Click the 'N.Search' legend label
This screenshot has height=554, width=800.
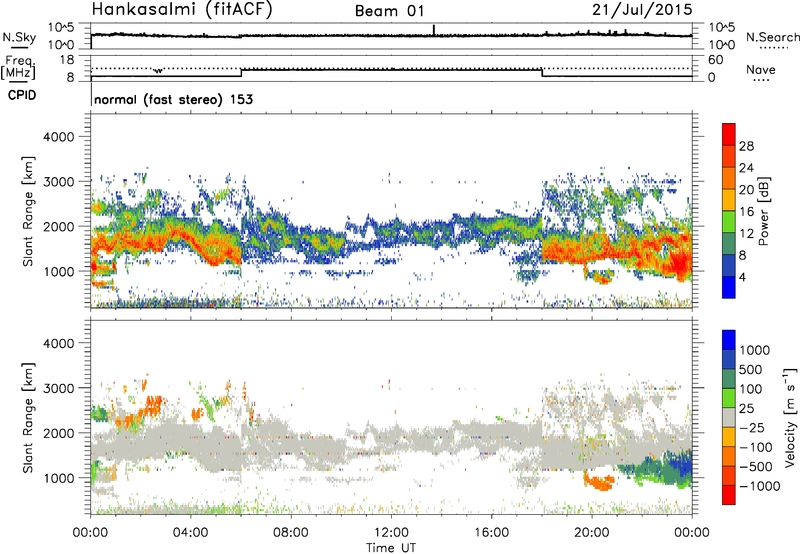point(772,37)
